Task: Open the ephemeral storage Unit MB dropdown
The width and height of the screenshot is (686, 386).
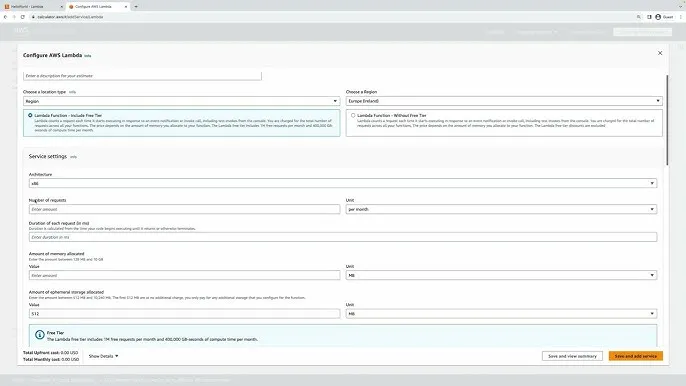Action: click(501, 314)
